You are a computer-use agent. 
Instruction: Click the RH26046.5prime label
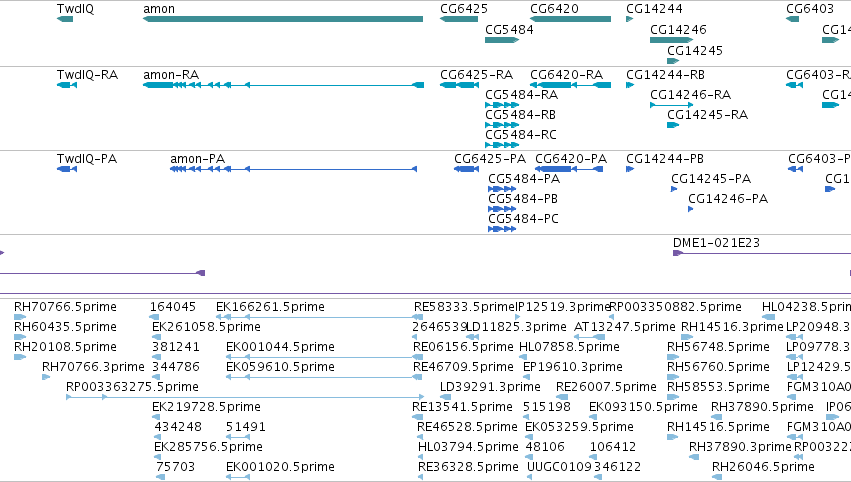763,468
